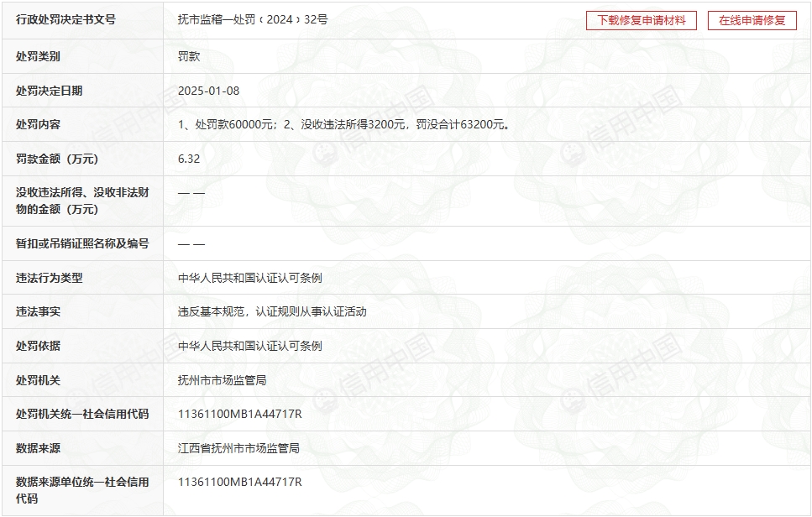Click the 下载修复申请材料 button
This screenshot has width=812, height=517.
(641, 20)
